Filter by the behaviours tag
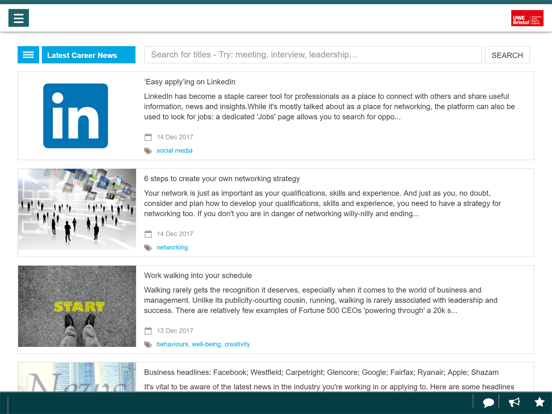This screenshot has height=414, width=552. click(x=173, y=344)
